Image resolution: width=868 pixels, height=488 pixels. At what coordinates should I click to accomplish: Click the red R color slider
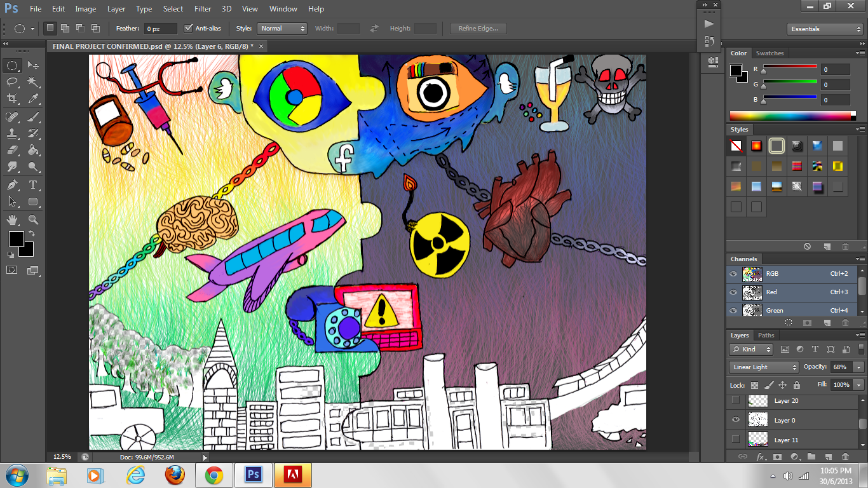tap(790, 66)
